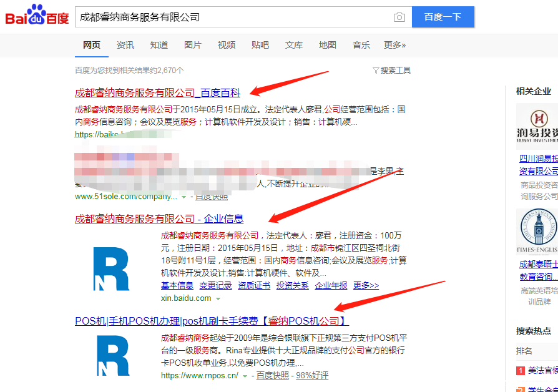Open 成都睿纳商务服务有限公司 - 企业信息 result
558x392 pixels.
[159, 218]
